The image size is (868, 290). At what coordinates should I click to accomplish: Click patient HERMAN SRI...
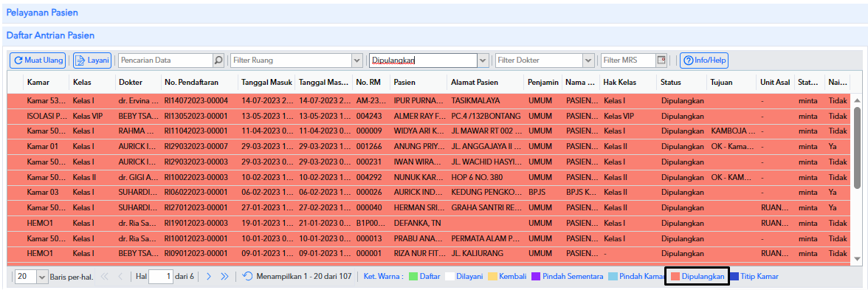[418, 207]
